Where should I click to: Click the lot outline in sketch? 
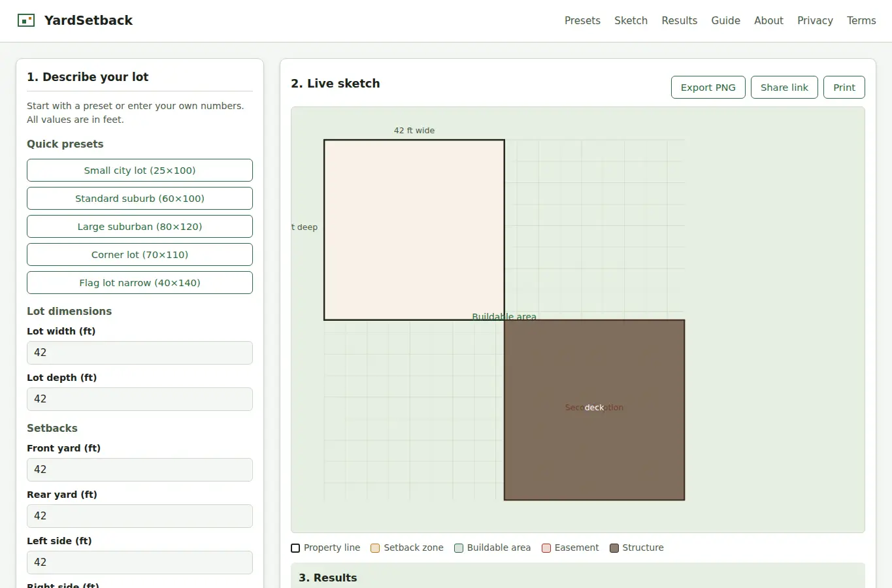point(414,230)
